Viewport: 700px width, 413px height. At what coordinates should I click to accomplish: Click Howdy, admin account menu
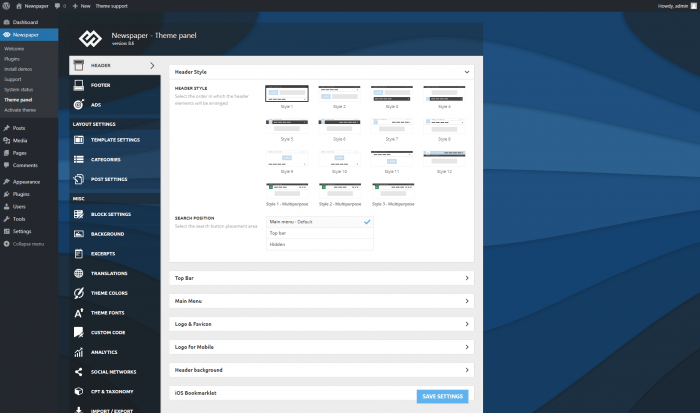[x=677, y=6]
